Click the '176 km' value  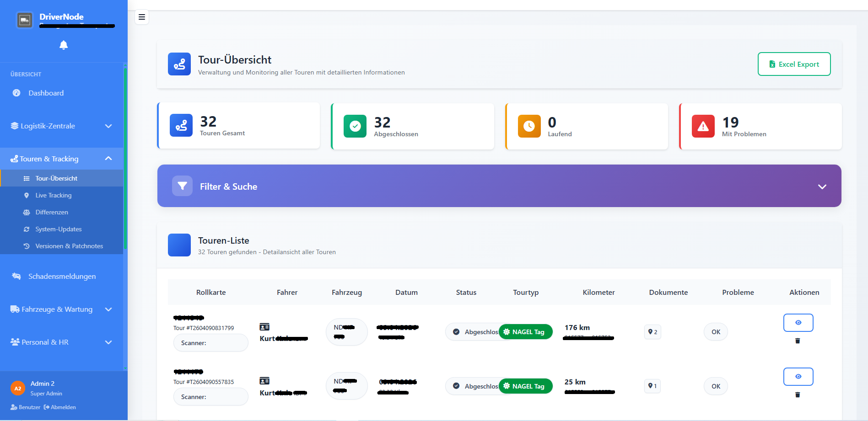coord(577,327)
